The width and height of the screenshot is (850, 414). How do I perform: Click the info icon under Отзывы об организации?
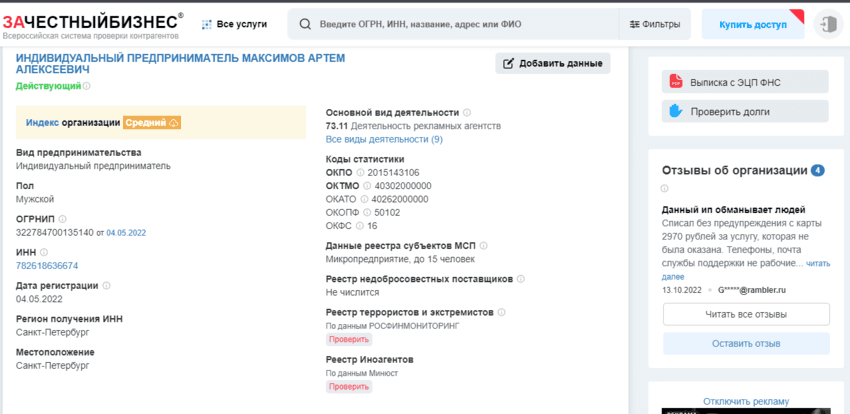pos(665,189)
